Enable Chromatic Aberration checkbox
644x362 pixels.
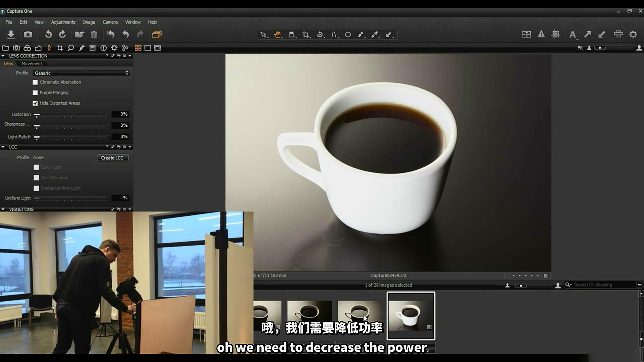(35, 82)
